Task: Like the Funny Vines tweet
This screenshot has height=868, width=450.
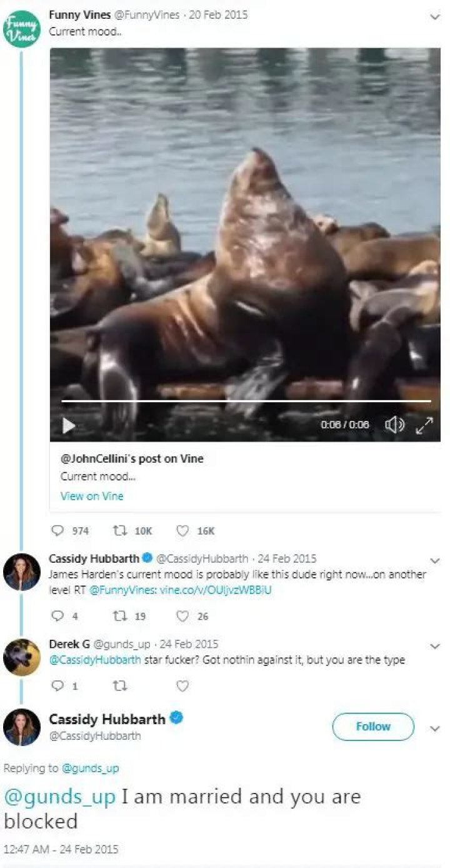Action: pos(182,531)
